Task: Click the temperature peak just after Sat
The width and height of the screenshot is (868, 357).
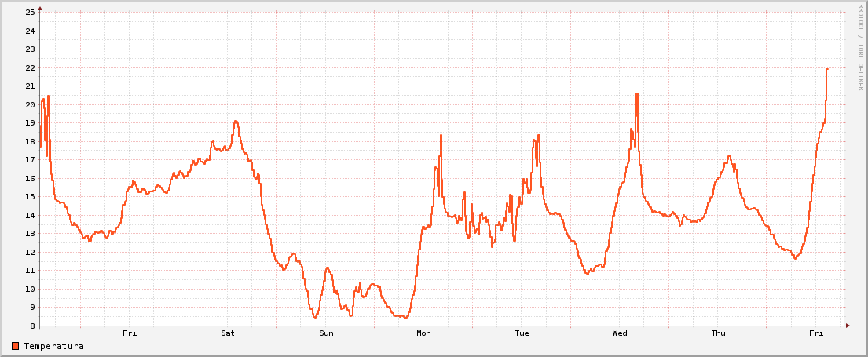Action: 236,122
